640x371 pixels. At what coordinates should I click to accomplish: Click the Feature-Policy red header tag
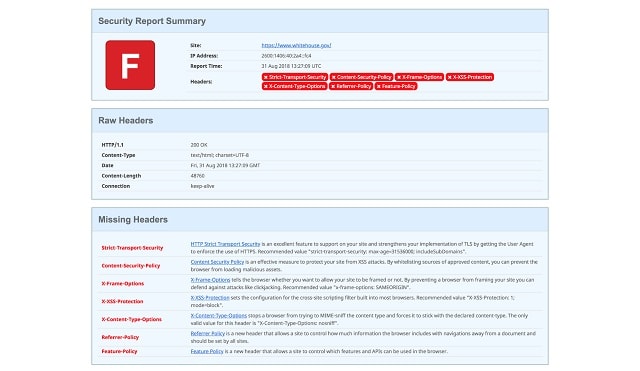[396, 86]
